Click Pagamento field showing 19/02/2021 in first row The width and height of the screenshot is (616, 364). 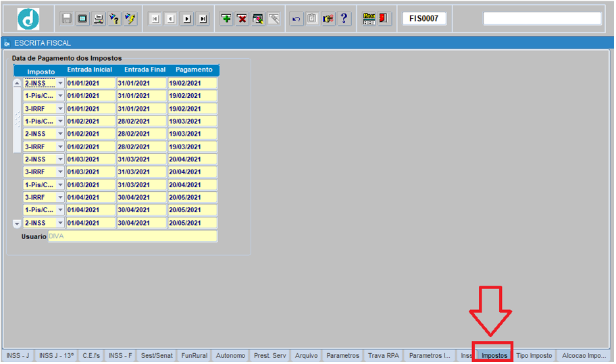pos(192,83)
